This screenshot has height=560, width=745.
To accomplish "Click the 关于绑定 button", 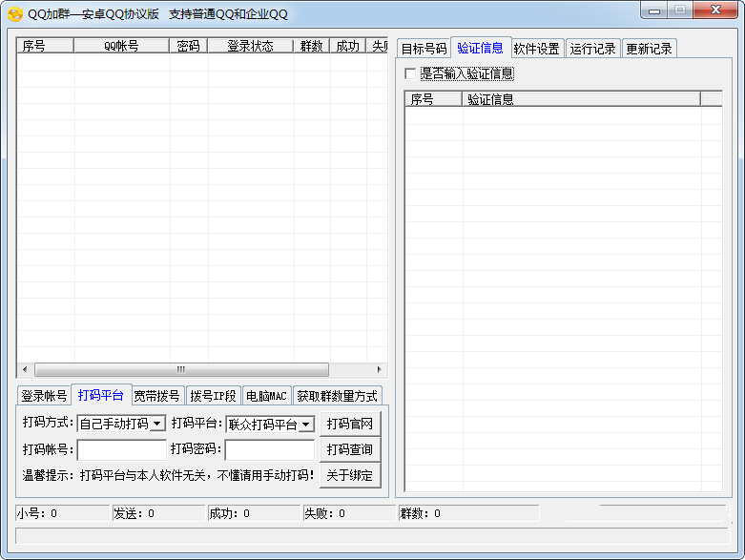I will click(x=350, y=475).
